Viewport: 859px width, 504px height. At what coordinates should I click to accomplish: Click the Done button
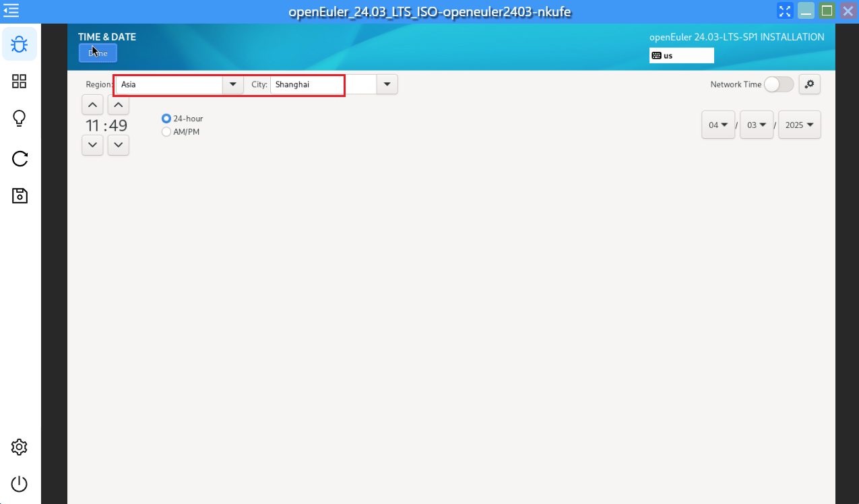click(98, 53)
